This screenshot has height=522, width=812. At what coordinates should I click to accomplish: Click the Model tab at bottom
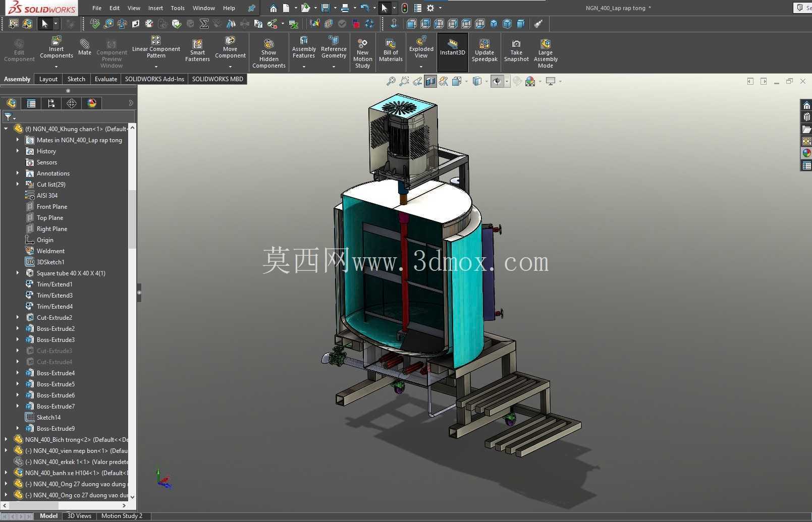[48, 516]
